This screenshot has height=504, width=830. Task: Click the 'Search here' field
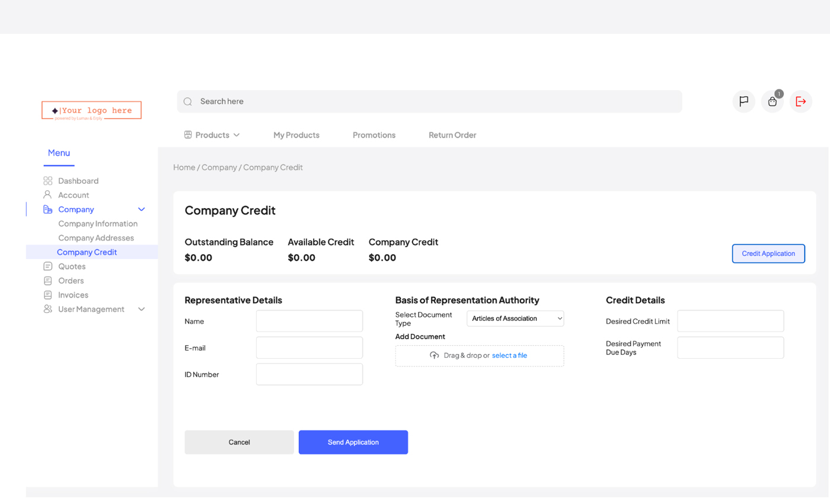click(x=429, y=101)
